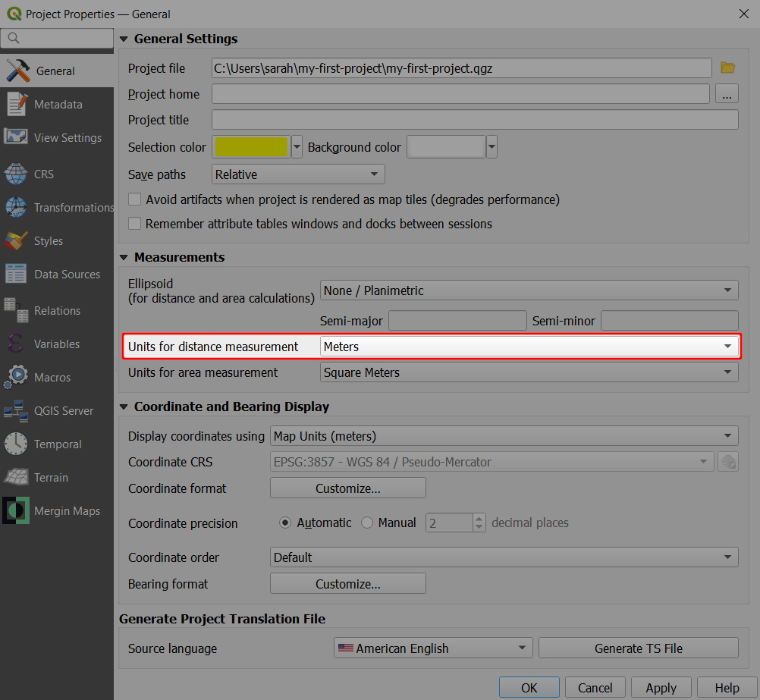The height and width of the screenshot is (700, 760).
Task: Select Automatic coordinate precision
Action: (285, 523)
